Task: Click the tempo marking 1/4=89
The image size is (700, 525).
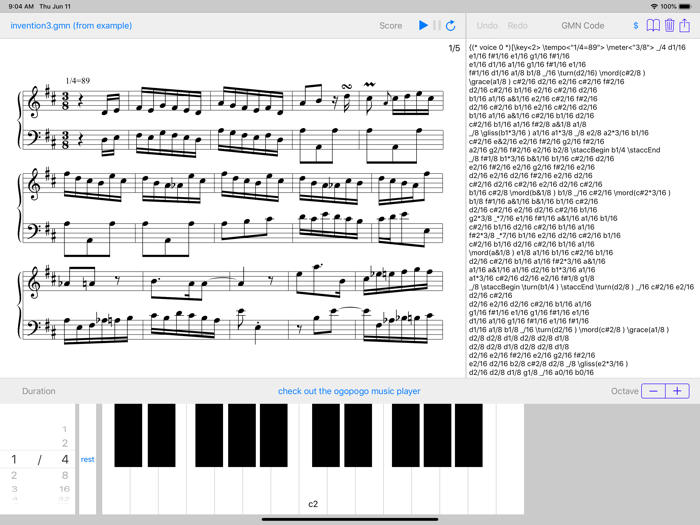Action: click(78, 81)
